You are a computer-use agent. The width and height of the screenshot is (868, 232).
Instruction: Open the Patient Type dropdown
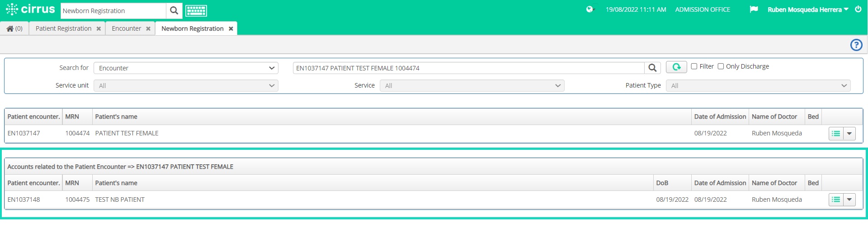coord(758,86)
